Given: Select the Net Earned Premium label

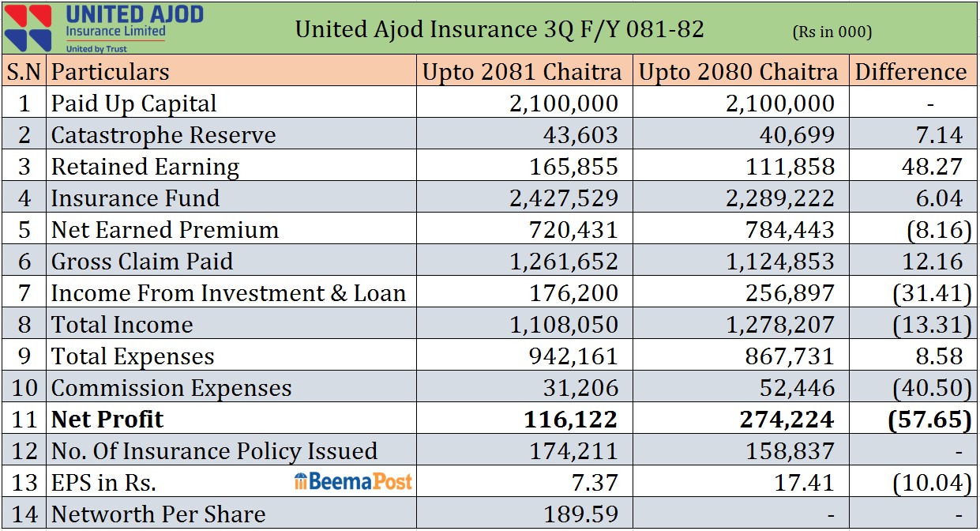Looking at the screenshot, I should click(x=164, y=230).
